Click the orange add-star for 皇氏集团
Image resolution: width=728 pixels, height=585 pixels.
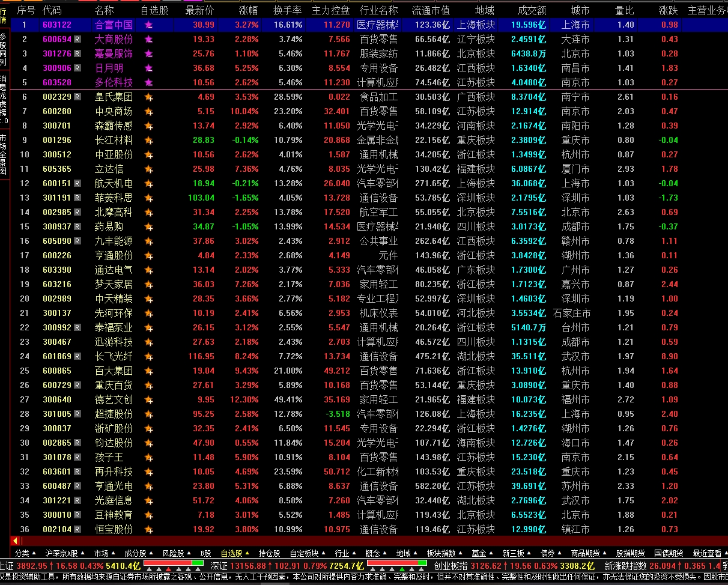pos(149,97)
